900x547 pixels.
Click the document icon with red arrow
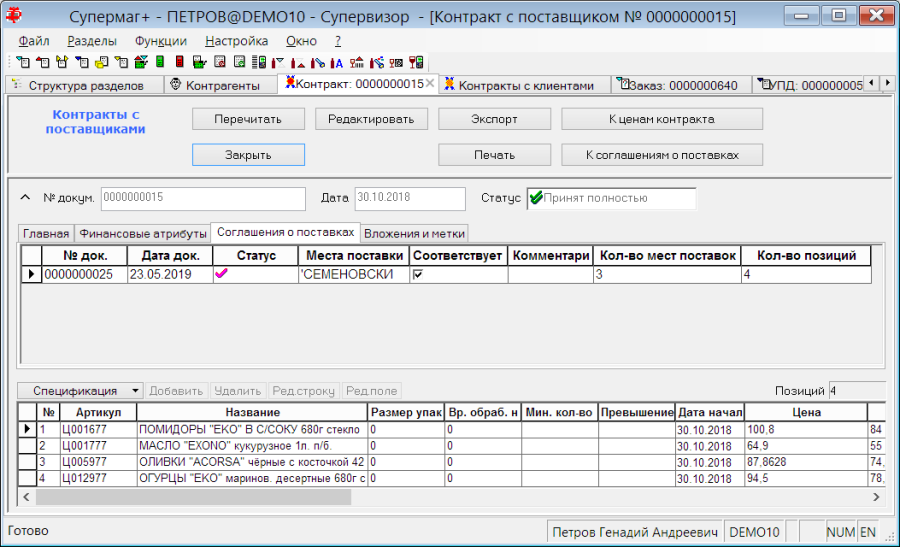(43, 62)
